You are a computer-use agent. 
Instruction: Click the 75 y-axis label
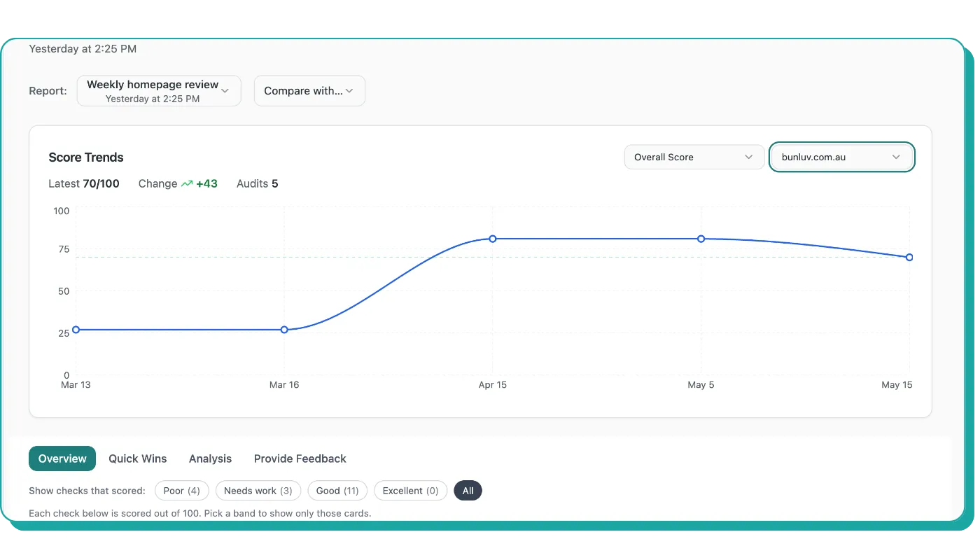coord(64,249)
